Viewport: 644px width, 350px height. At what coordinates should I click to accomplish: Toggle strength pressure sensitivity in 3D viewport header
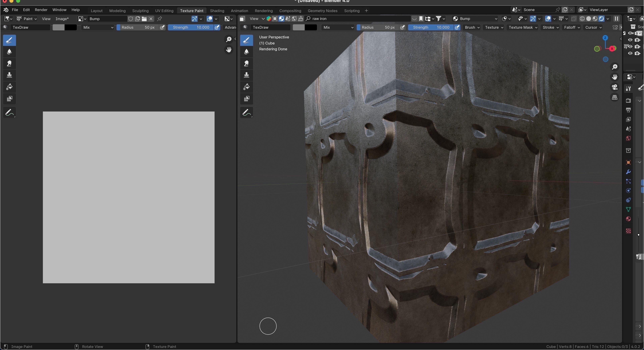point(457,27)
